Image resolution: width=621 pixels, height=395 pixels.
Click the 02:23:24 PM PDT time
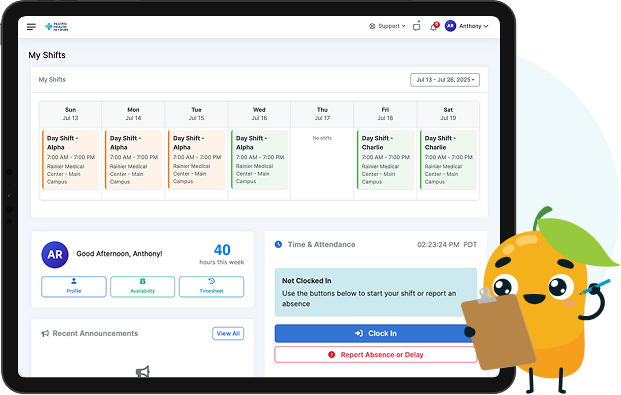[x=447, y=245]
